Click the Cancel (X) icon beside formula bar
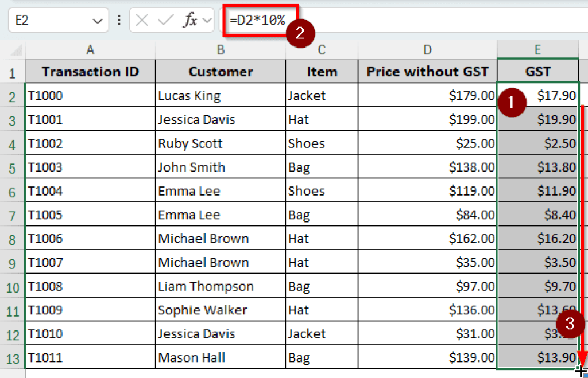 [142, 20]
